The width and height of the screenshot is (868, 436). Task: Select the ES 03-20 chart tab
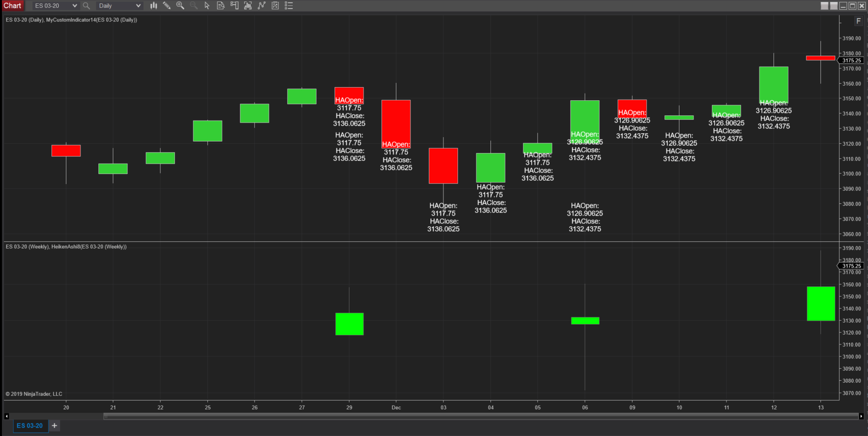[x=30, y=426]
